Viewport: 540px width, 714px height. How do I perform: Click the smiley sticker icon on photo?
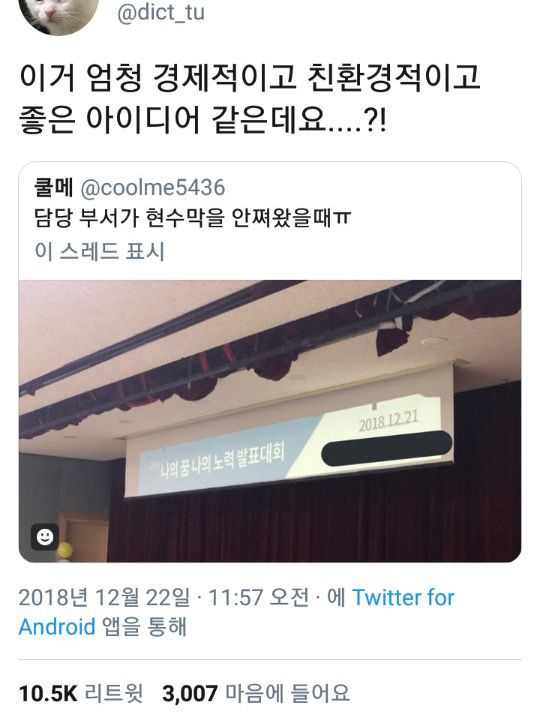tap(45, 536)
